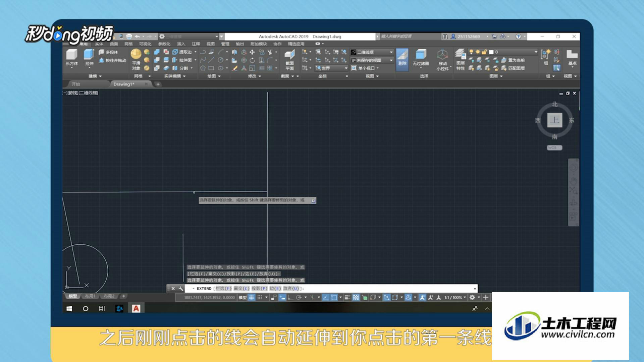Select the Rectangle tool in 绘图 panel
Image resolution: width=644 pixels, height=362 pixels.
click(x=211, y=68)
